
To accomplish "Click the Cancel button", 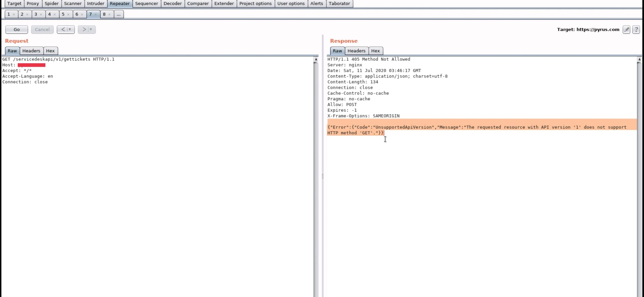I will point(42,29).
